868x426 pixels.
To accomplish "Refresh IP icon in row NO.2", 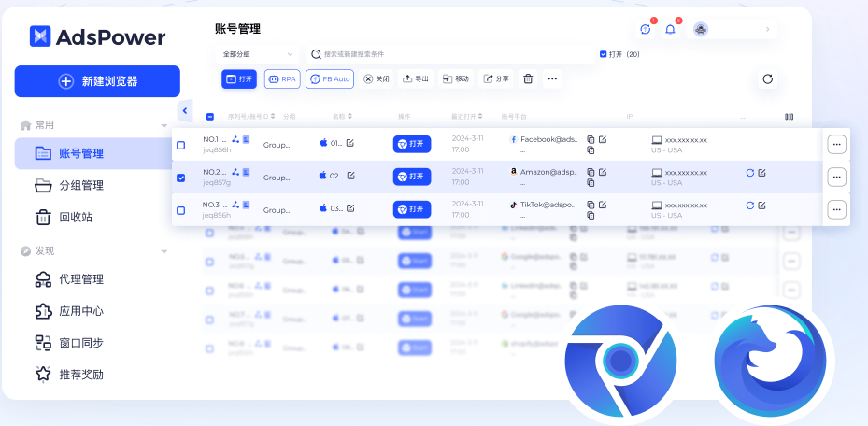I will (750, 173).
